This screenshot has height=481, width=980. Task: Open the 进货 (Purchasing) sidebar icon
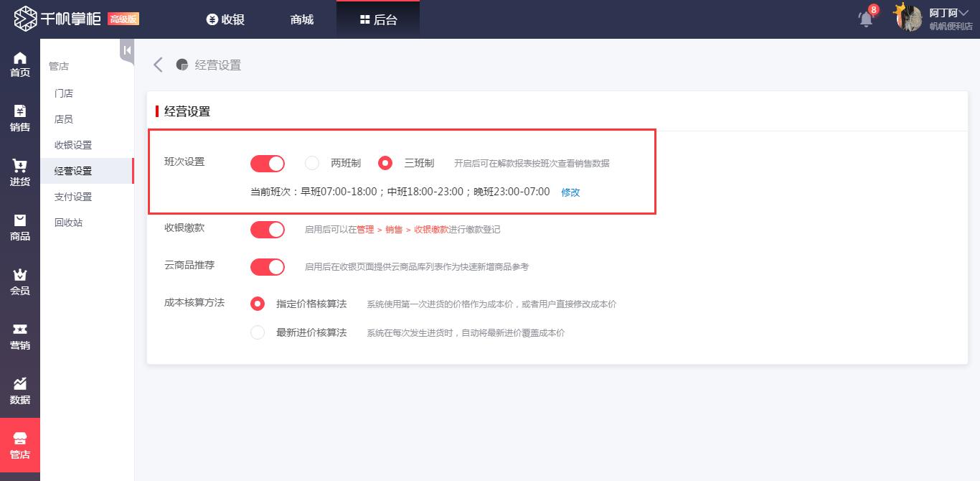(19, 172)
